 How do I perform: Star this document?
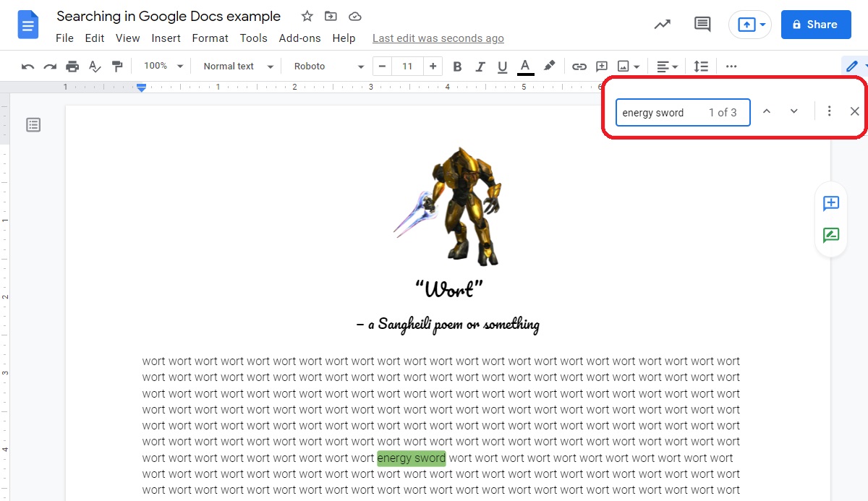click(x=307, y=17)
